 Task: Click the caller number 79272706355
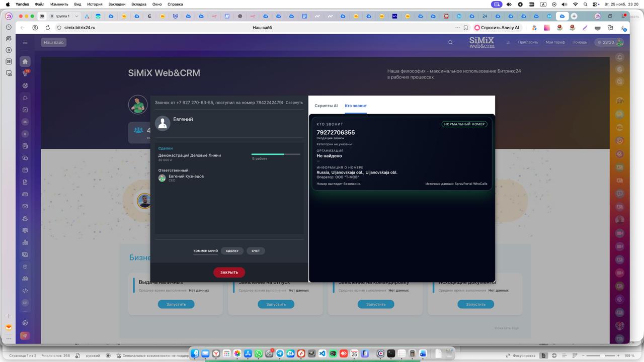[x=336, y=133]
